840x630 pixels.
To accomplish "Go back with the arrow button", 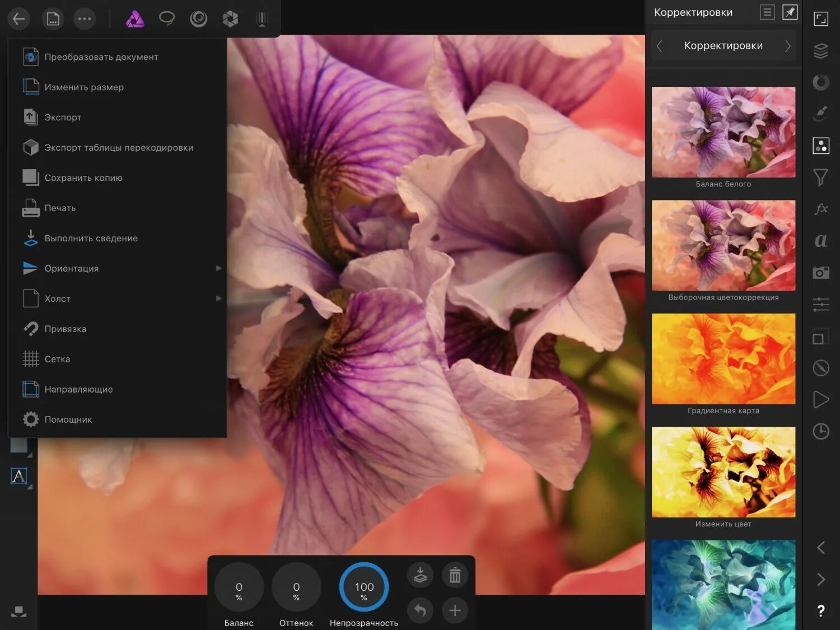I will (x=19, y=19).
